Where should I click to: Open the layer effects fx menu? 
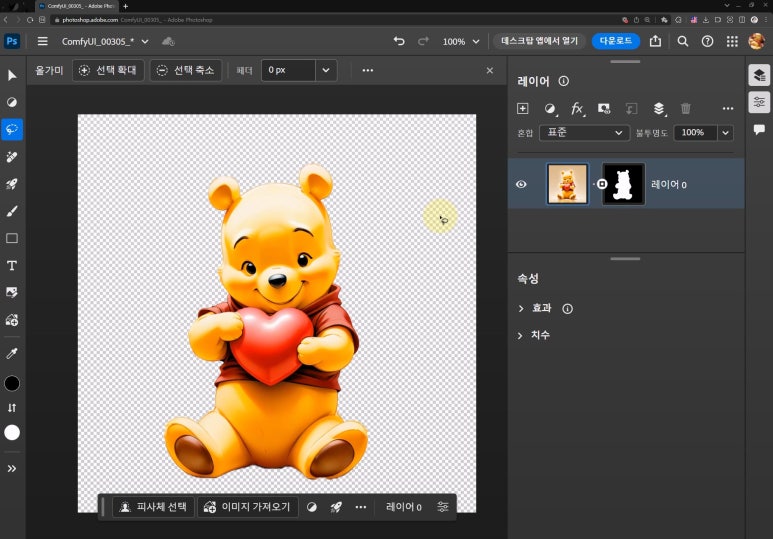tap(577, 108)
